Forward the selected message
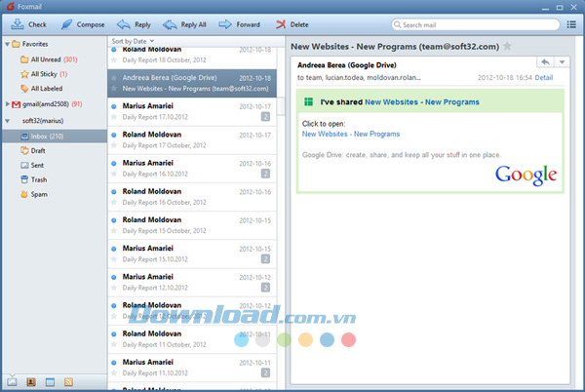Viewport: 585px width, 392px height. point(239,24)
